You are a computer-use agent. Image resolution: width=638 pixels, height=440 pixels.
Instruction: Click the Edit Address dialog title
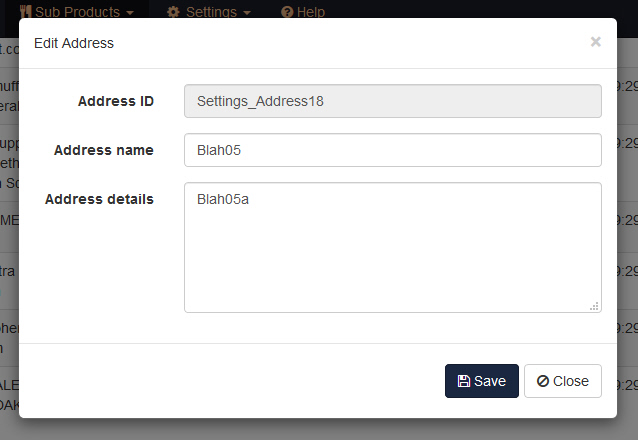click(74, 43)
